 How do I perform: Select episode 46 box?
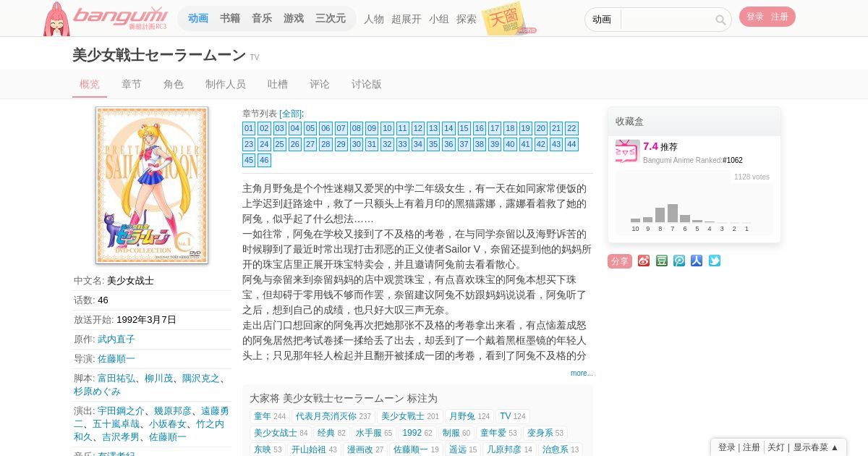264,160
